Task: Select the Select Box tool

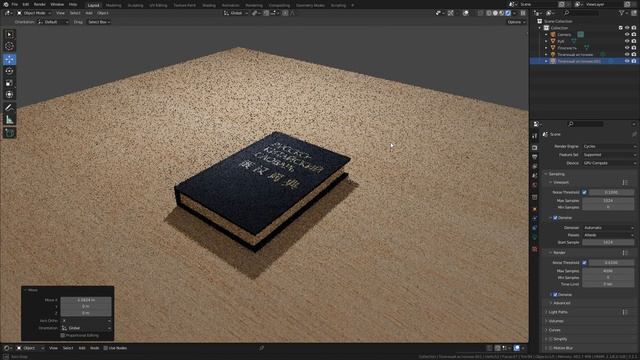Action: (9, 35)
